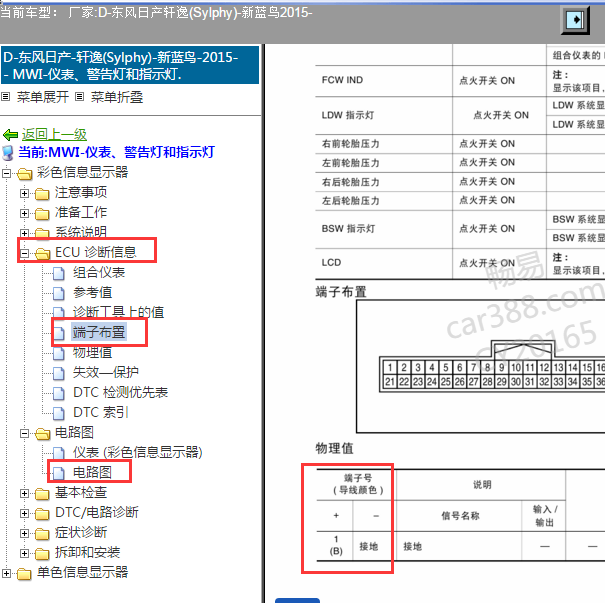Click the 拆卸和安装 folder icon
Viewport: 605px width, 603px height.
42,554
